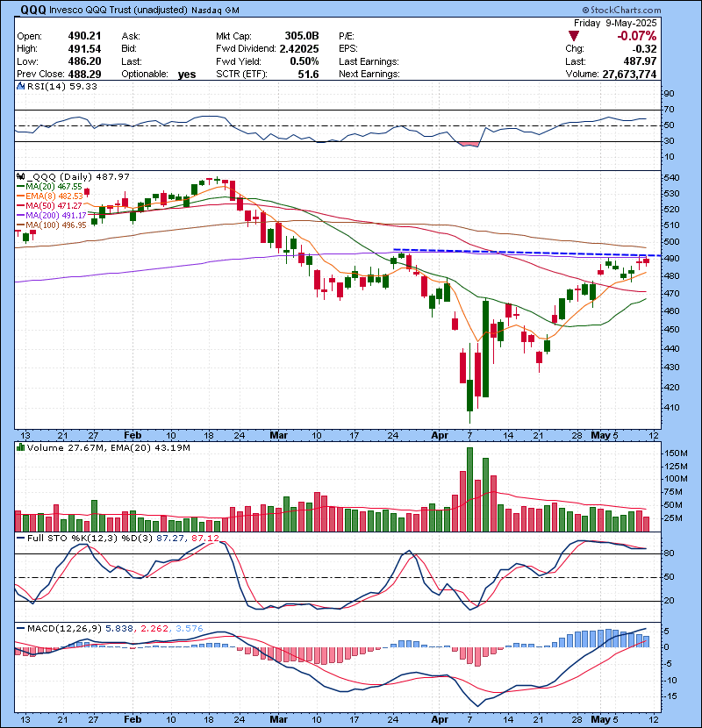Select the Invesco QQQ Trust (unadjusted) title

coord(118,11)
